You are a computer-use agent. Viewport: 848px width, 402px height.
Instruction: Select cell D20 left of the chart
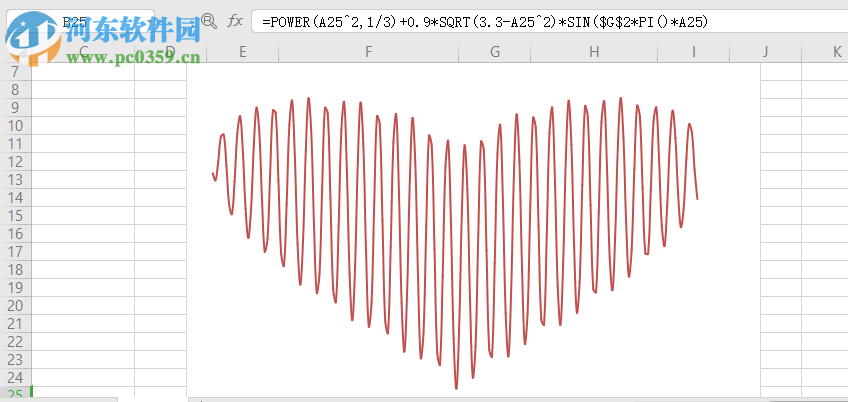pos(161,306)
